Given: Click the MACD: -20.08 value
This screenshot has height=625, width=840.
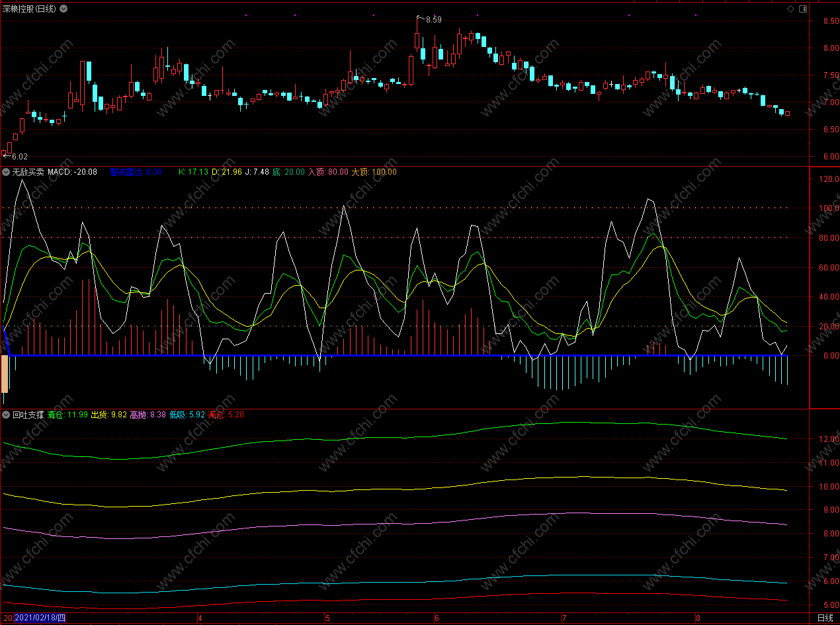Looking at the screenshot, I should 73,172.
